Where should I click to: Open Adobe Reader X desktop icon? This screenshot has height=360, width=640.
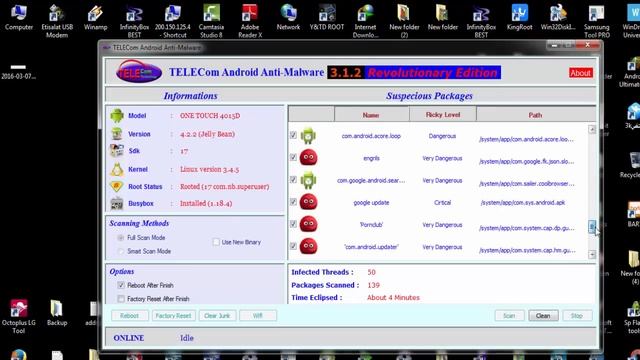click(250, 21)
